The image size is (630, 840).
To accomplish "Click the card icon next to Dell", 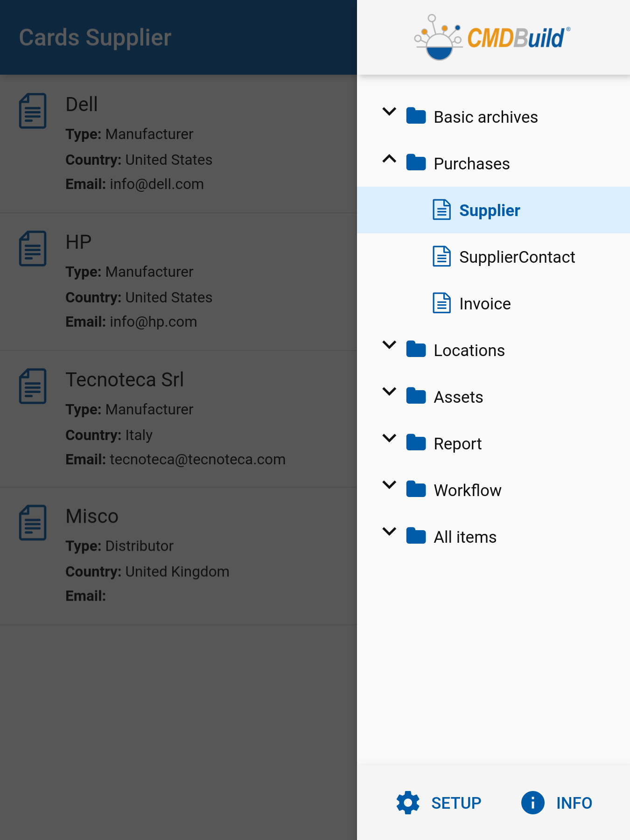I will [x=33, y=111].
